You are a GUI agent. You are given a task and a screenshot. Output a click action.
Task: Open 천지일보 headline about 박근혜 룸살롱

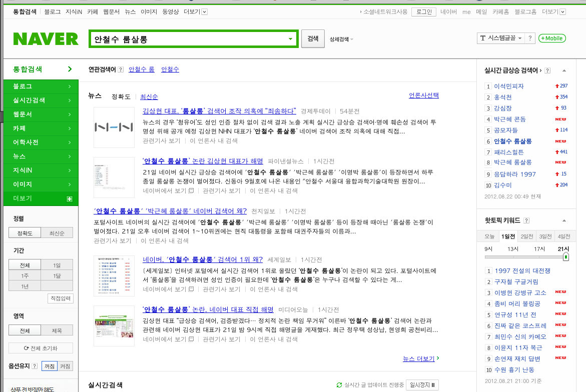coord(170,211)
